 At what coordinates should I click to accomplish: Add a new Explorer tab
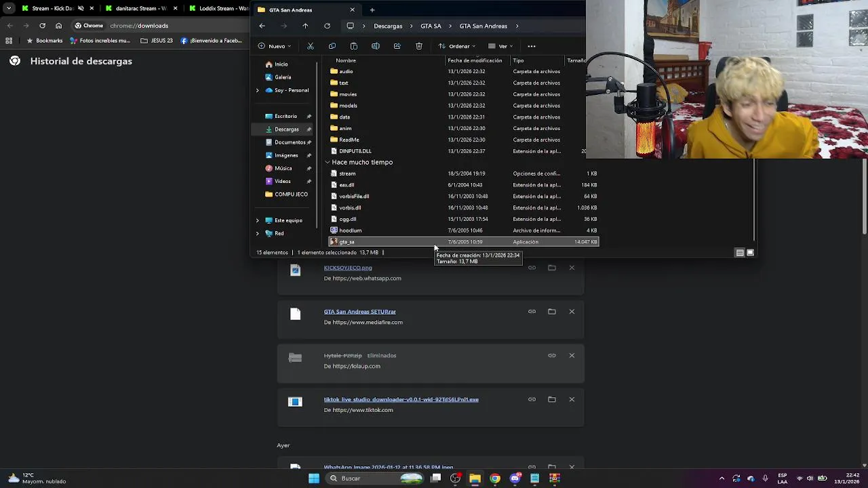click(372, 9)
